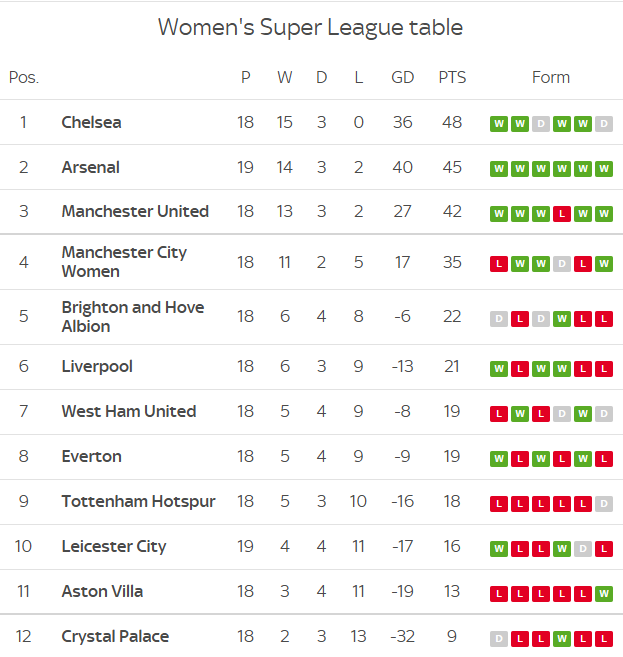Click Arsenal's last green W form badge
This screenshot has height=657, width=623.
coord(603,169)
